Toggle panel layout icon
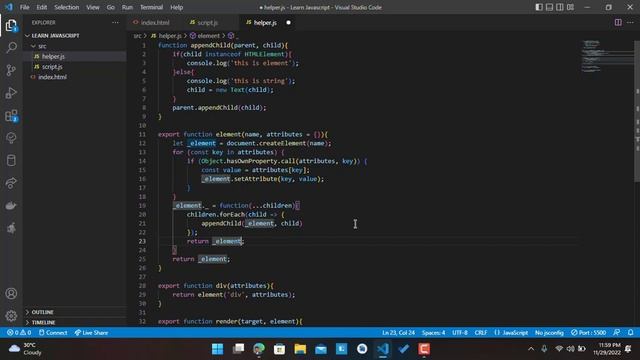The height and width of the screenshot is (360, 640). click(x=549, y=7)
